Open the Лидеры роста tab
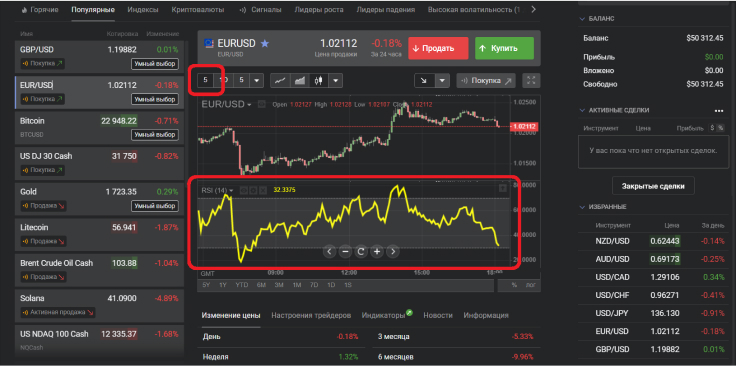Screen dimensions: 736x366 tap(319, 9)
